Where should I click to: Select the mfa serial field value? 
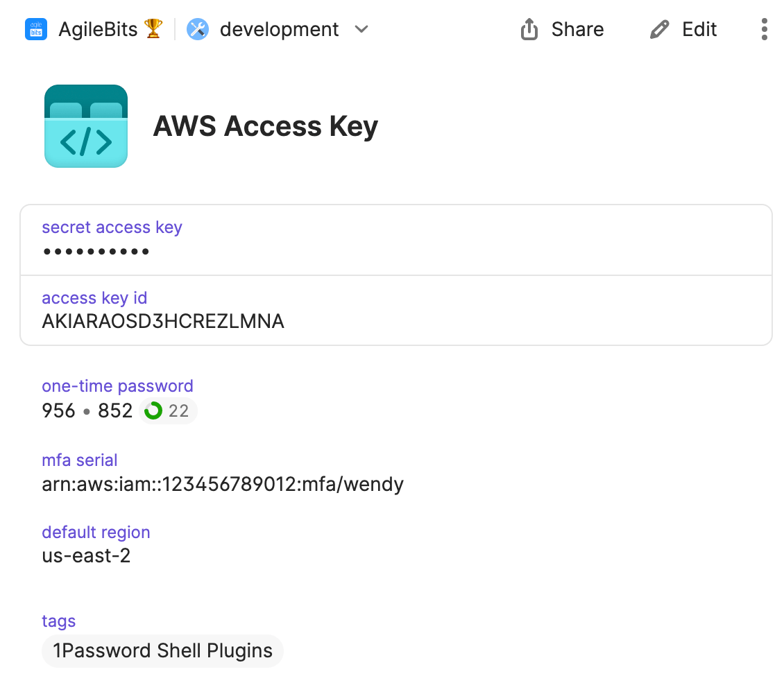(x=222, y=484)
